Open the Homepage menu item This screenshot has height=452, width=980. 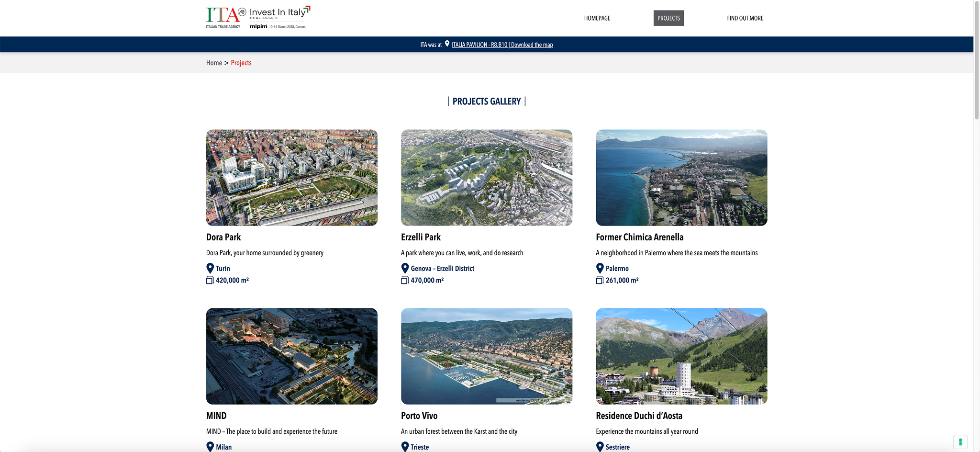click(x=597, y=18)
